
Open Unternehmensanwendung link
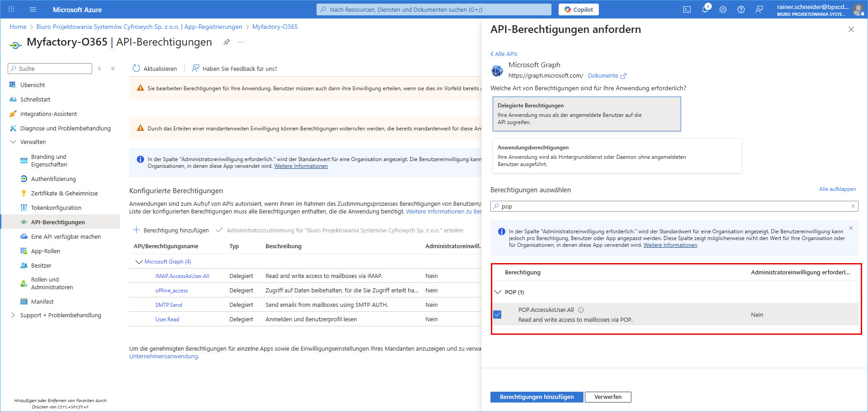pyautogui.click(x=163, y=356)
